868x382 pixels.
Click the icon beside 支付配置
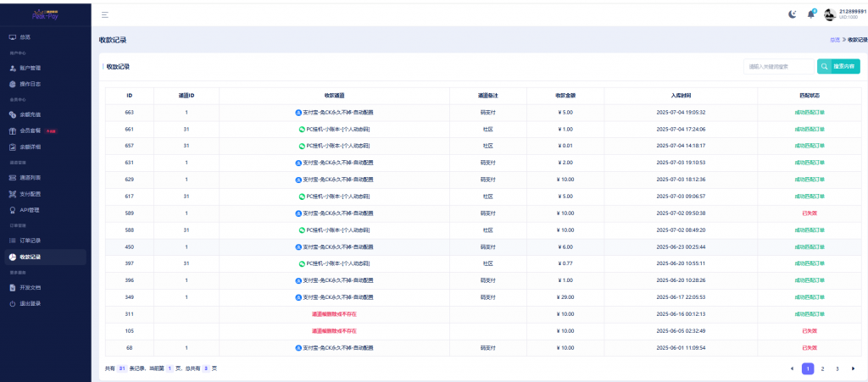(x=13, y=194)
